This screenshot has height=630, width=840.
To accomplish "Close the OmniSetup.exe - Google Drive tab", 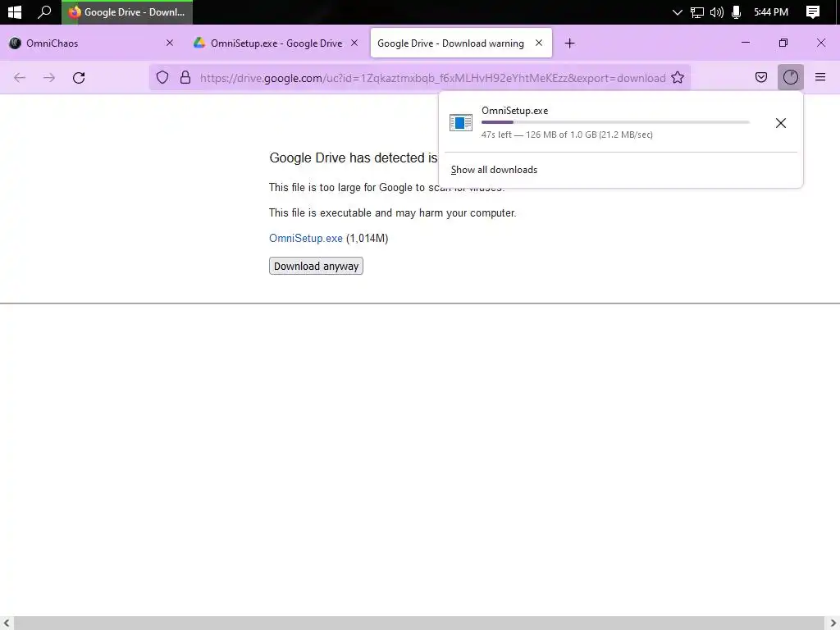I will [354, 43].
